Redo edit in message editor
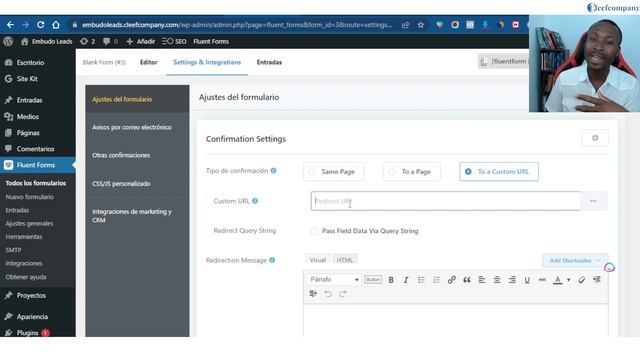 pos(343,294)
